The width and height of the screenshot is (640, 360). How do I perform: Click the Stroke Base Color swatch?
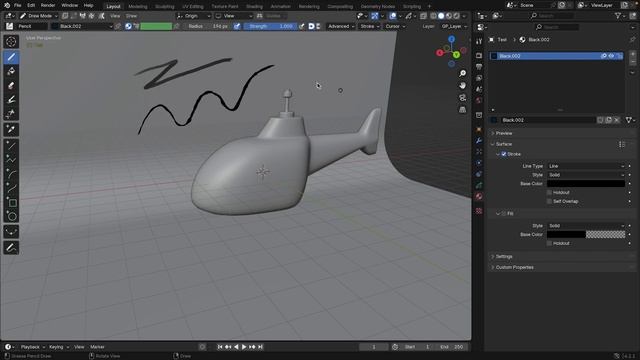tap(586, 184)
